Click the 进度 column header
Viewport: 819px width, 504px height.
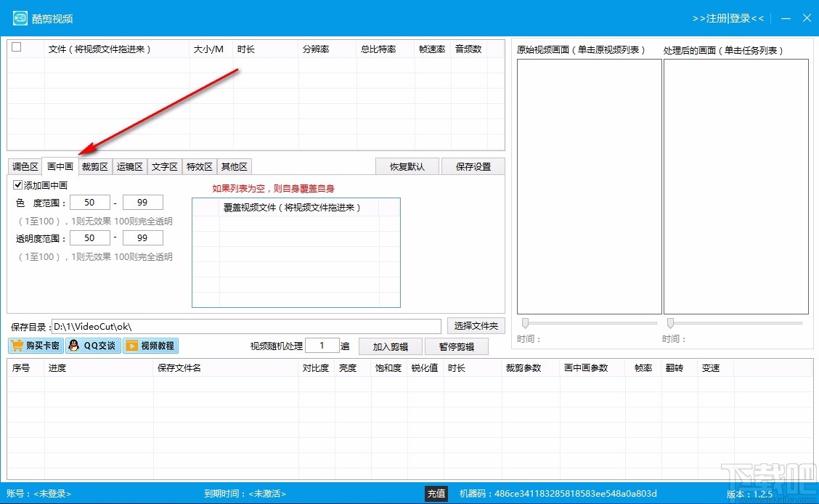(x=99, y=368)
